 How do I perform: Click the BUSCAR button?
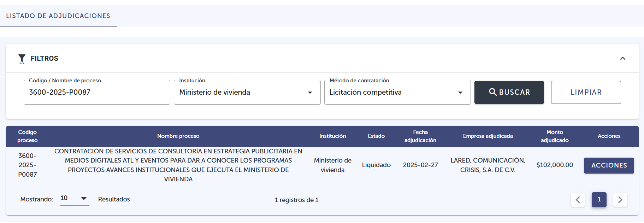pos(509,92)
